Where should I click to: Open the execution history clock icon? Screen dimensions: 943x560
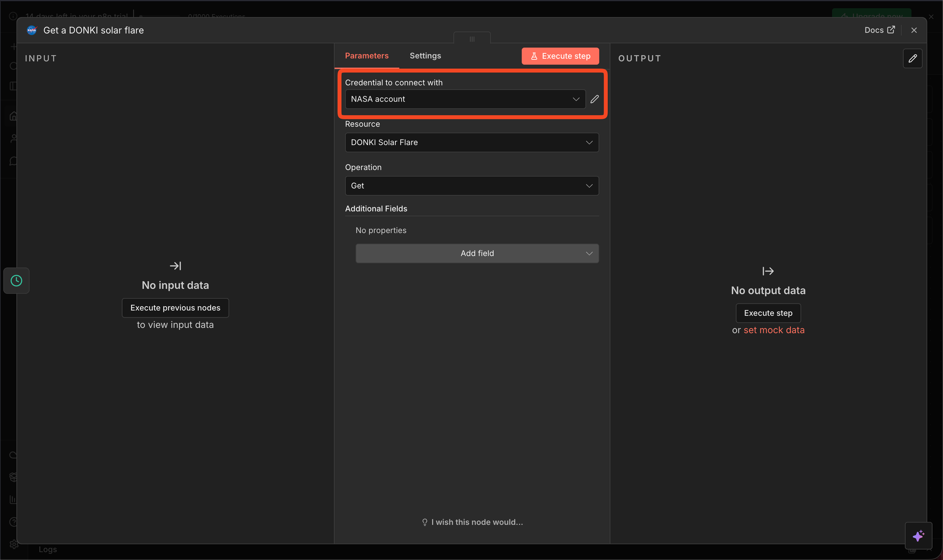coord(17,281)
